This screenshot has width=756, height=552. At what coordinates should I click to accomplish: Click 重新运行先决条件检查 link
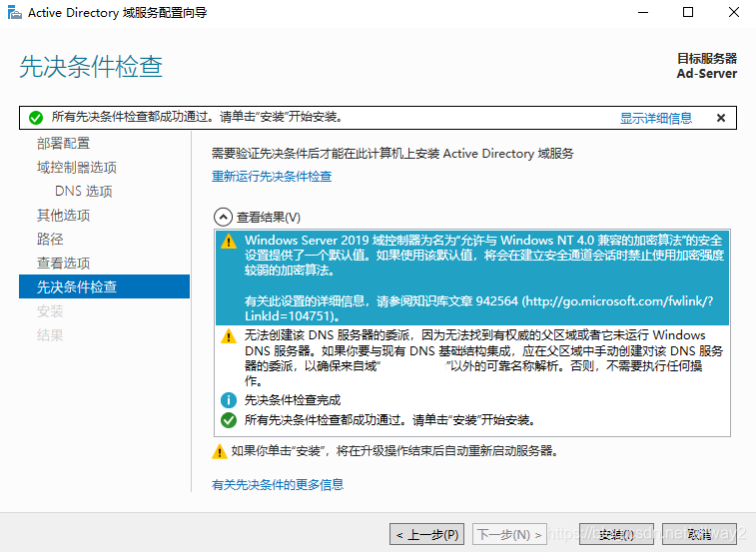coord(272,177)
